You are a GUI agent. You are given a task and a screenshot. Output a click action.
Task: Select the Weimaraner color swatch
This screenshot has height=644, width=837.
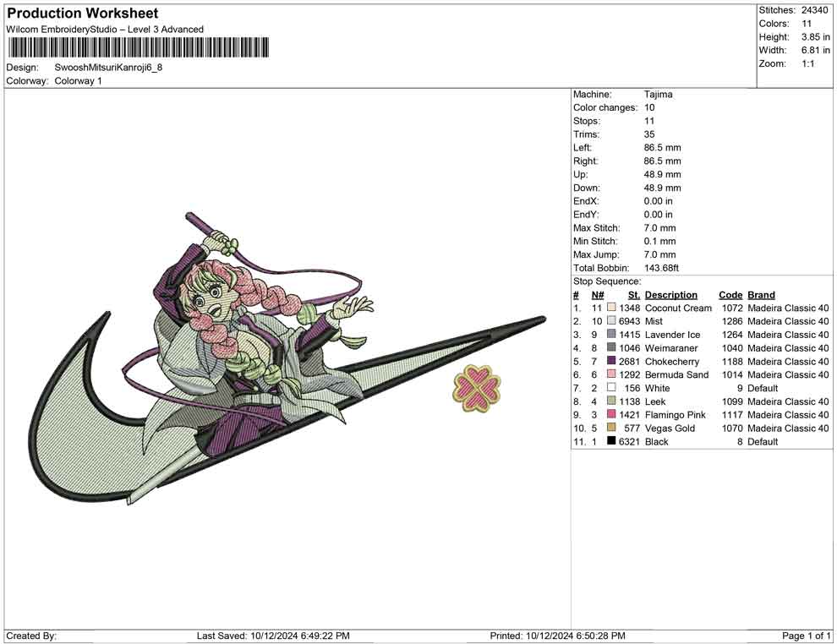tap(611, 348)
